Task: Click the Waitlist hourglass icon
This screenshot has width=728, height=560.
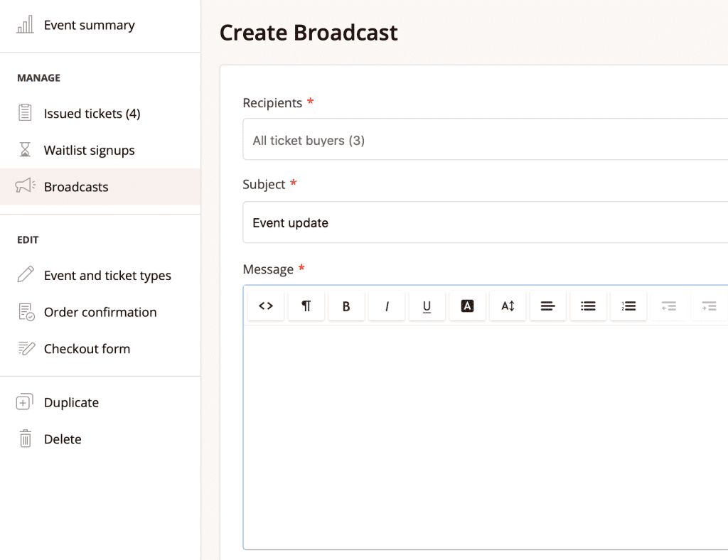Action: [x=25, y=149]
